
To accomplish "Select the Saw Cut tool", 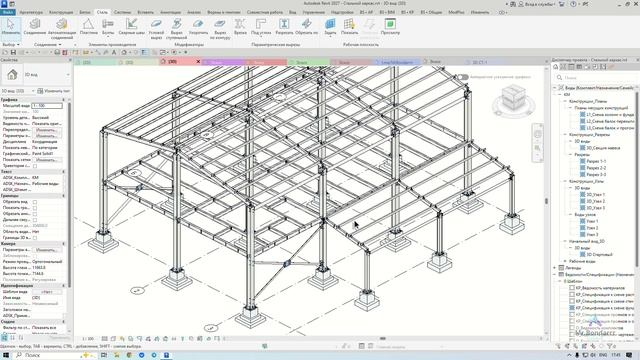I will point(284,27).
